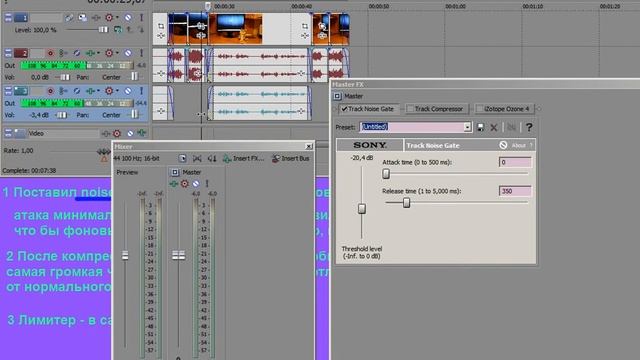Open Preset dropdown arrow in Master FX
640x360 pixels.
pyautogui.click(x=467, y=127)
